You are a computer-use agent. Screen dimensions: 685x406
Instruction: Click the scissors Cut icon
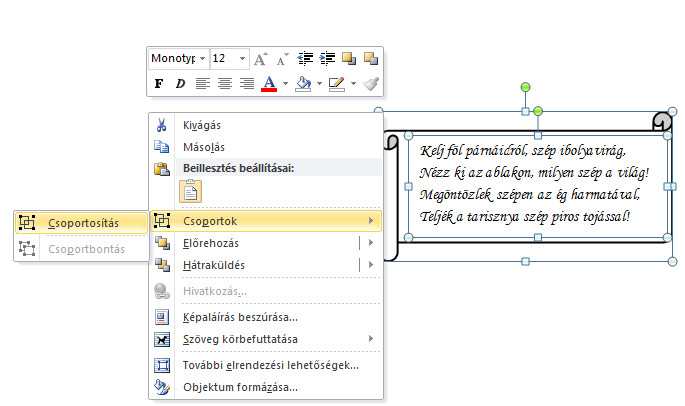pyautogui.click(x=162, y=125)
